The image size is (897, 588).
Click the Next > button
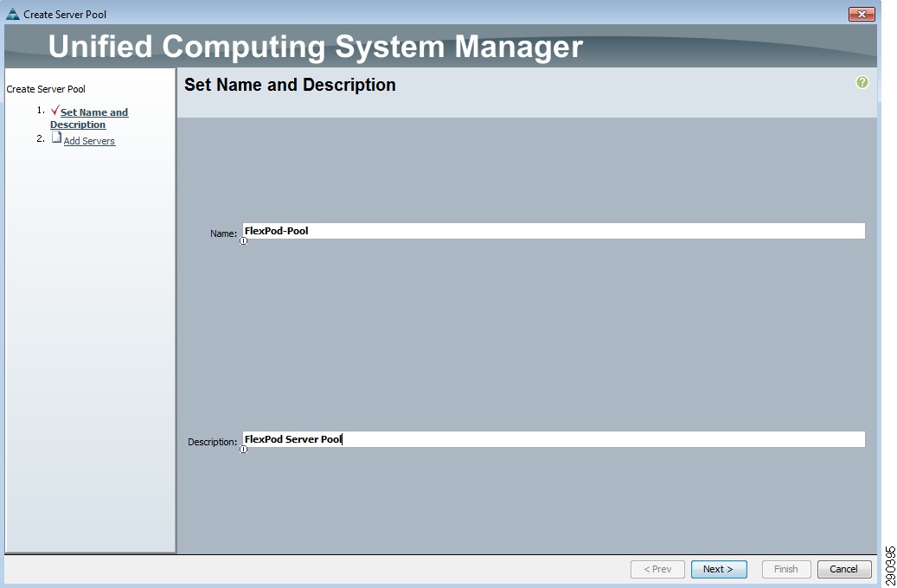pyautogui.click(x=719, y=569)
